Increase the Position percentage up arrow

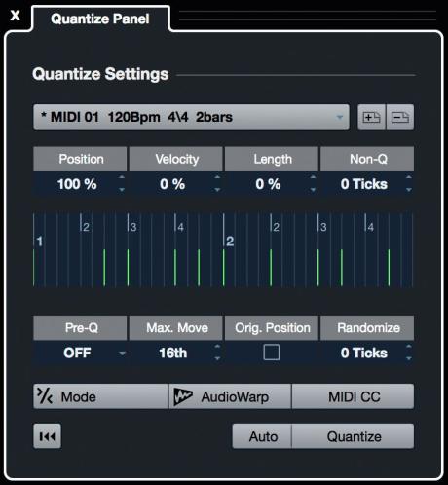(x=122, y=177)
